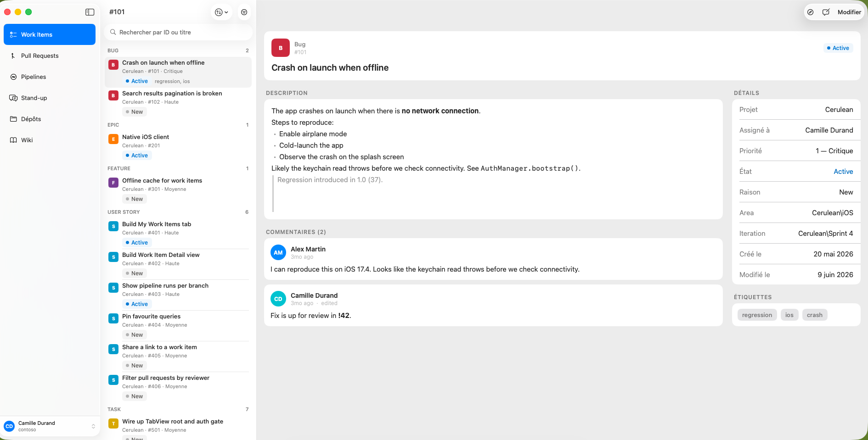This screenshot has height=440, width=868.
Task: Click the S story icon for #401
Action: coord(113,226)
